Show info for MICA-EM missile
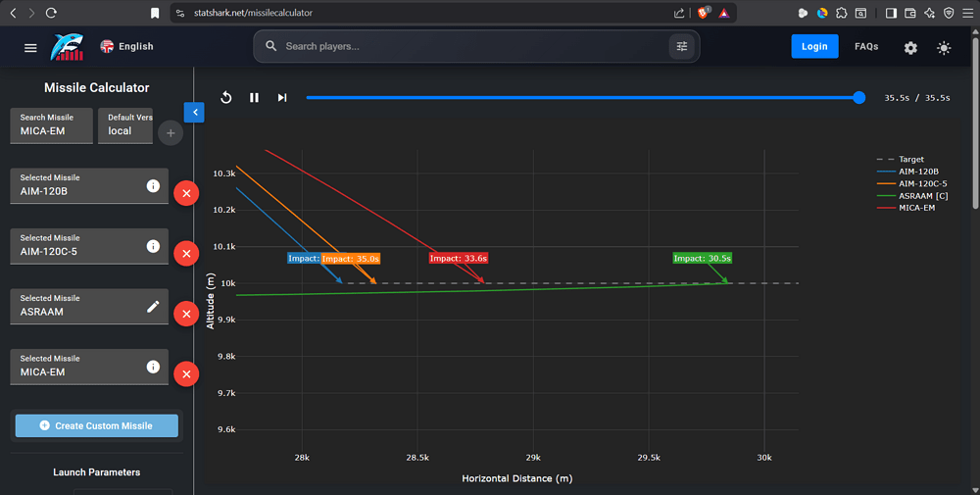 click(x=153, y=367)
